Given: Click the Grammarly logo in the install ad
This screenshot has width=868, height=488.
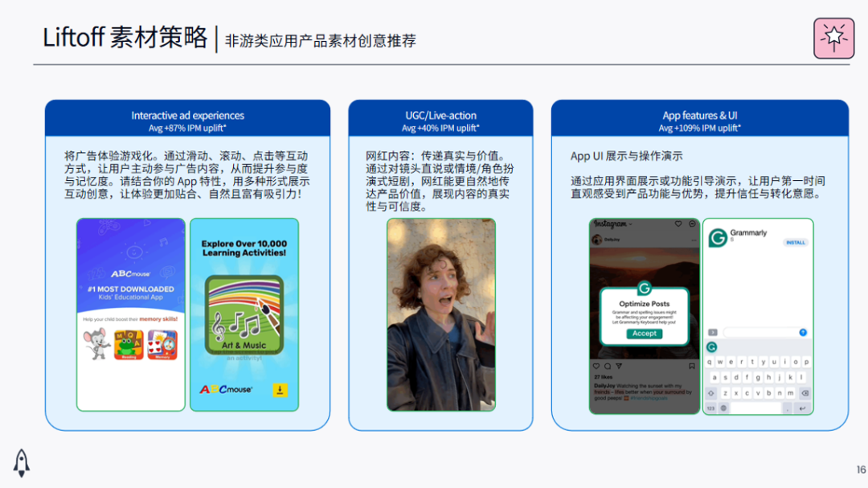Looking at the screenshot, I should tap(718, 238).
